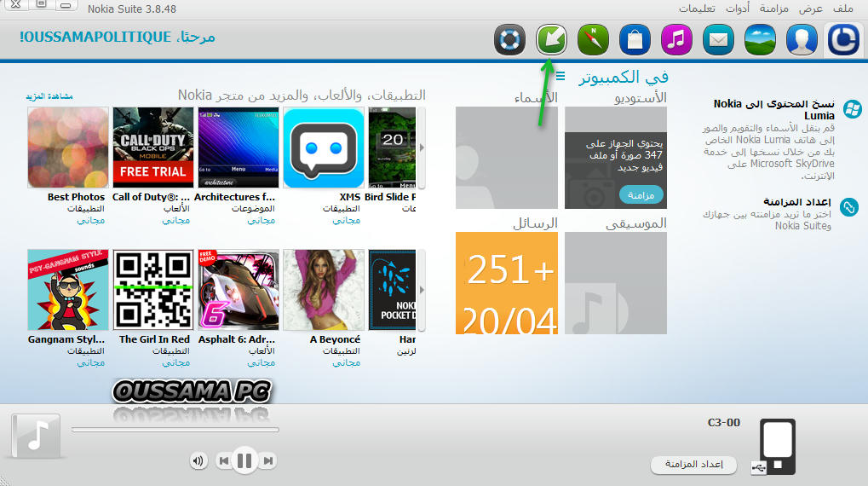Skip to next track

click(x=268, y=460)
